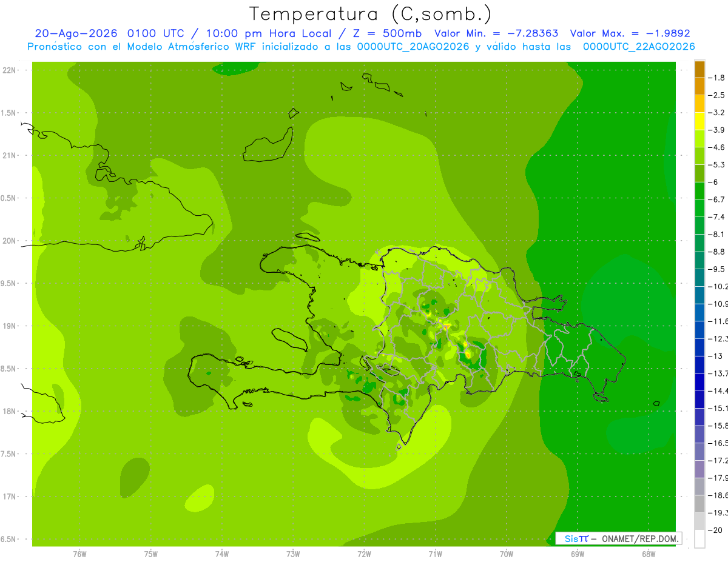Screen dimensions: 728x562
Task: Click 'Valor Max. = -1.9892' text
Action: [x=630, y=33]
